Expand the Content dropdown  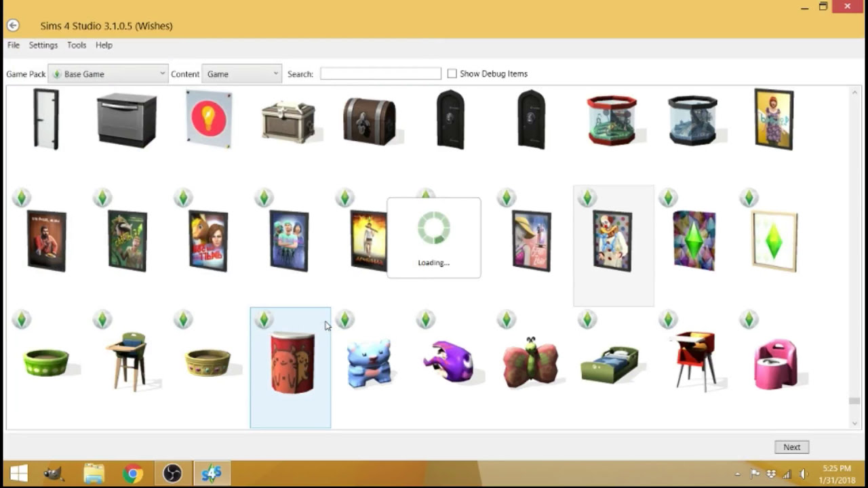point(241,74)
